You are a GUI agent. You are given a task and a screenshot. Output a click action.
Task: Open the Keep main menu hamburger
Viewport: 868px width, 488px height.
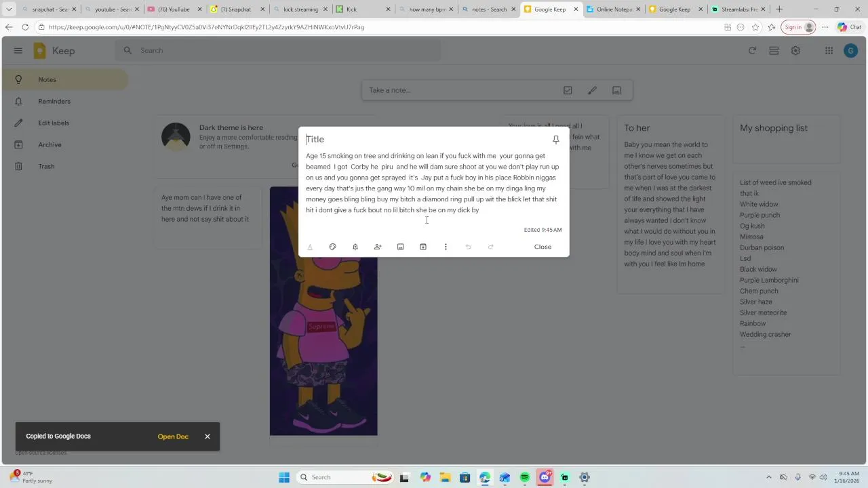pyautogui.click(x=18, y=51)
